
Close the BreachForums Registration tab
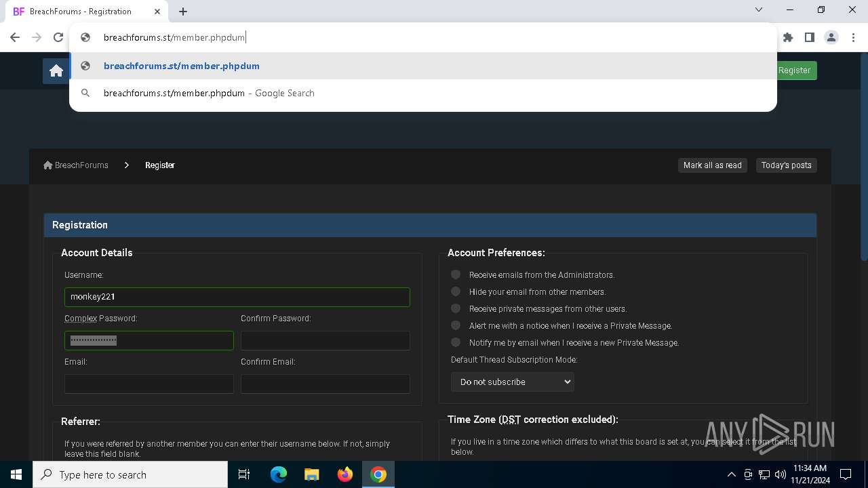coord(158,12)
